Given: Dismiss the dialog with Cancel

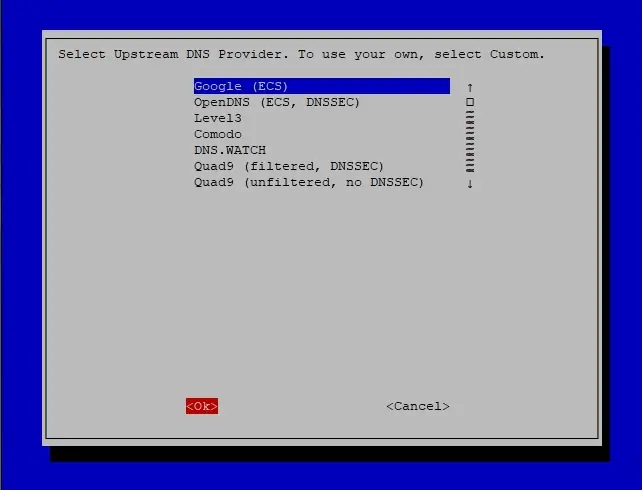Looking at the screenshot, I should coord(418,406).
